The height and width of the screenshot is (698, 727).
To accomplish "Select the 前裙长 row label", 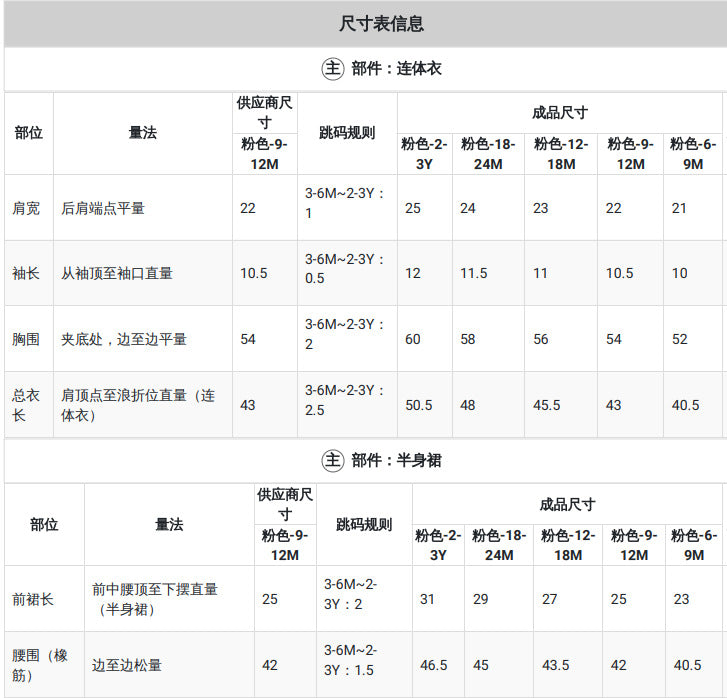I will click(x=33, y=599).
